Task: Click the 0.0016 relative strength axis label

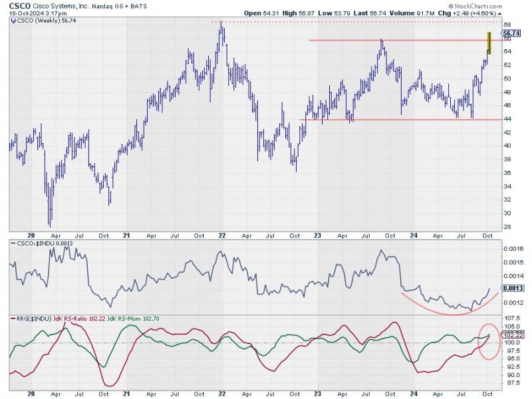Action: pos(513,249)
